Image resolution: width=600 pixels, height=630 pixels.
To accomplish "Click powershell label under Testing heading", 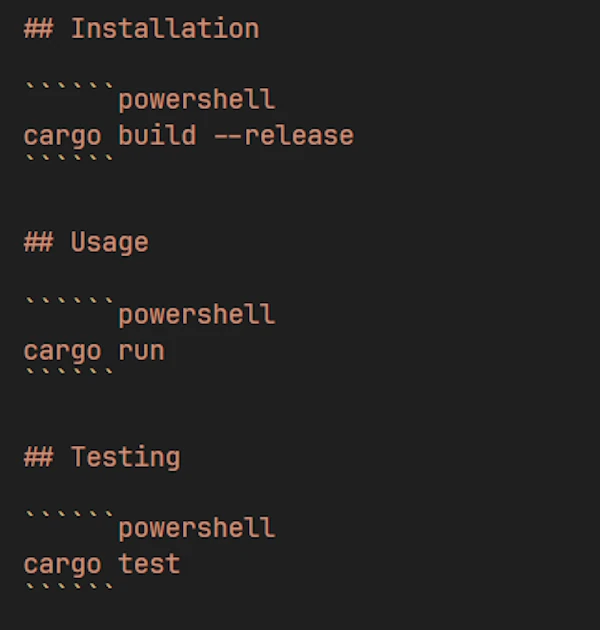I will click(196, 528).
